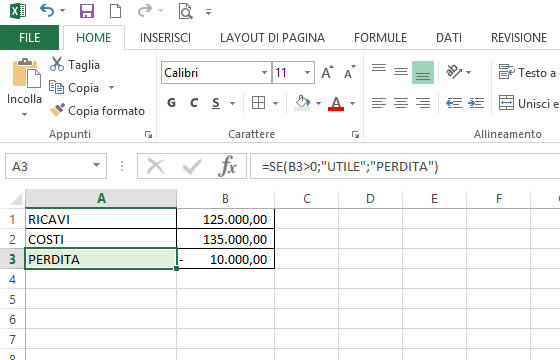560x360 pixels.
Task: Select the Copia formato paintbrush
Action: (57, 110)
